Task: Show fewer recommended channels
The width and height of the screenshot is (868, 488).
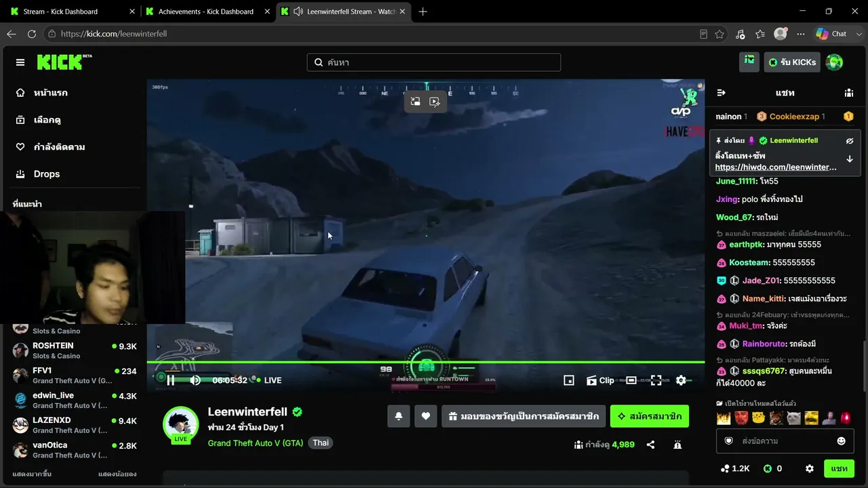Action: (117, 474)
